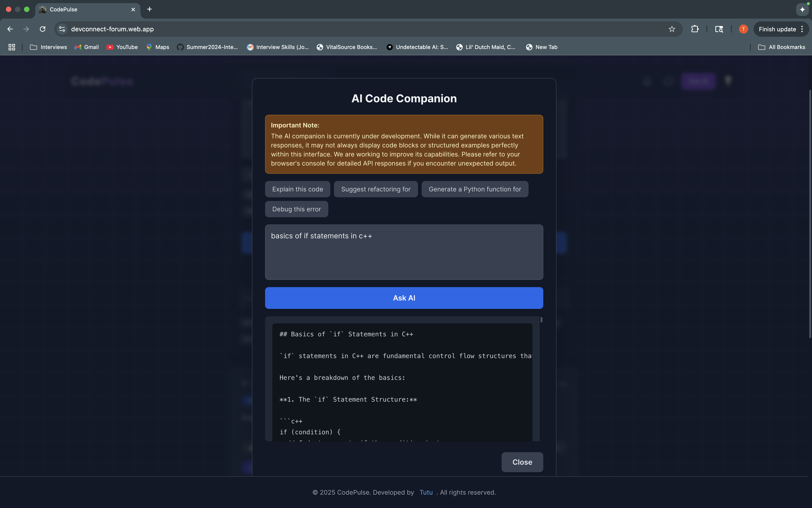This screenshot has height=508, width=812.
Task: Click the prompt text area
Action: pyautogui.click(x=404, y=252)
